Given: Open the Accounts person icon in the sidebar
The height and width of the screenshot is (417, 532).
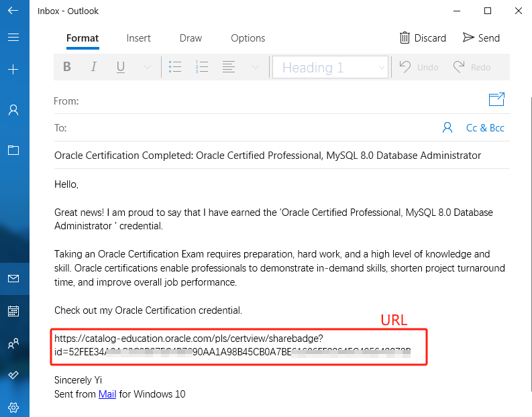Looking at the screenshot, I should point(13,110).
